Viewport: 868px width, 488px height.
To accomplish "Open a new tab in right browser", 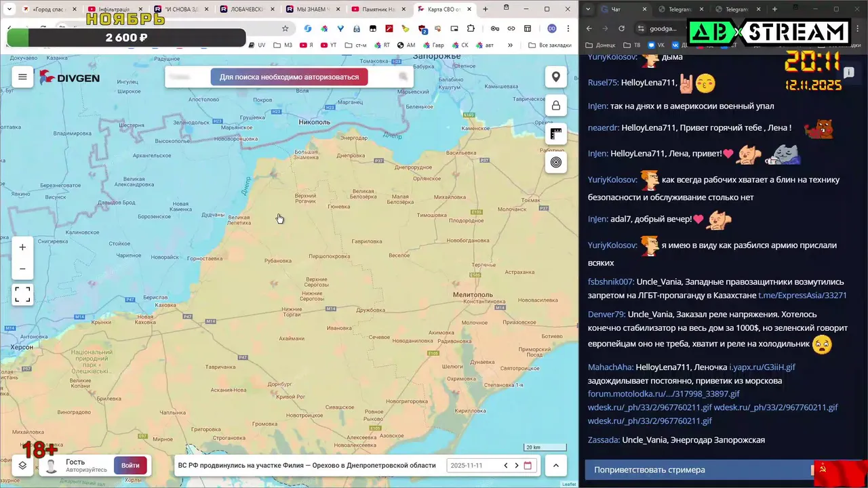I will [775, 9].
